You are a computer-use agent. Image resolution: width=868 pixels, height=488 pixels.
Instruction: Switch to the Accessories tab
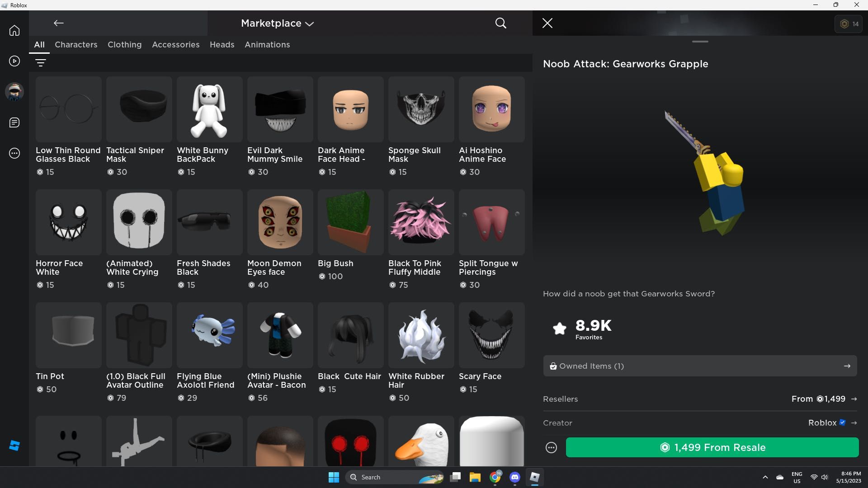pos(175,45)
